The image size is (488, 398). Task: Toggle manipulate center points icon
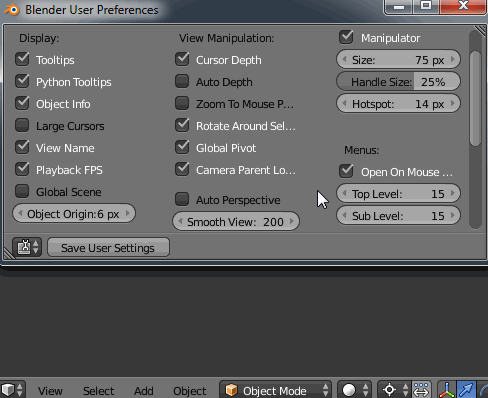click(x=421, y=390)
